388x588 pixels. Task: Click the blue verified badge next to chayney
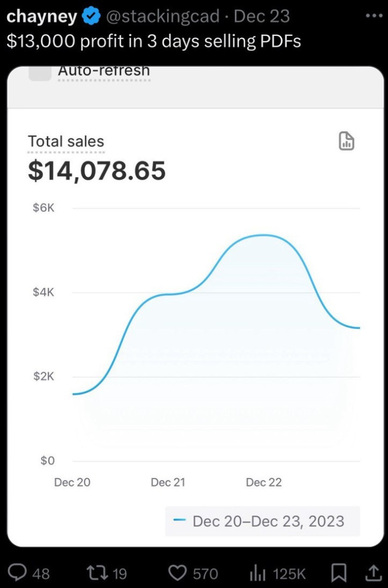[x=90, y=16]
